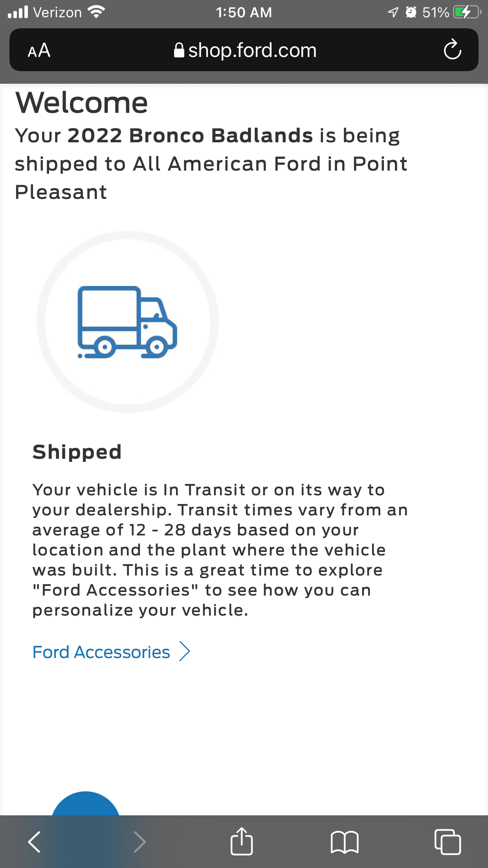This screenshot has width=488, height=868.
Task: Tap the battery indicator in status bar
Action: click(467, 12)
